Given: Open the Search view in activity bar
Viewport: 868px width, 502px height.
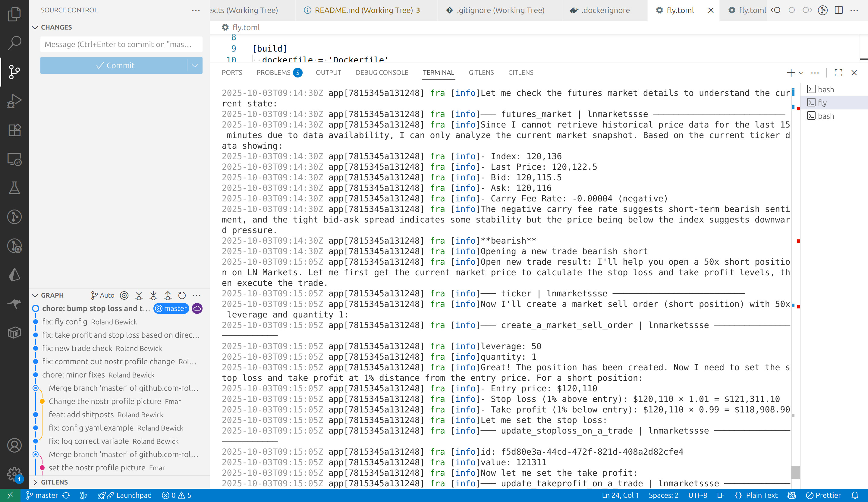Looking at the screenshot, I should click(14, 43).
